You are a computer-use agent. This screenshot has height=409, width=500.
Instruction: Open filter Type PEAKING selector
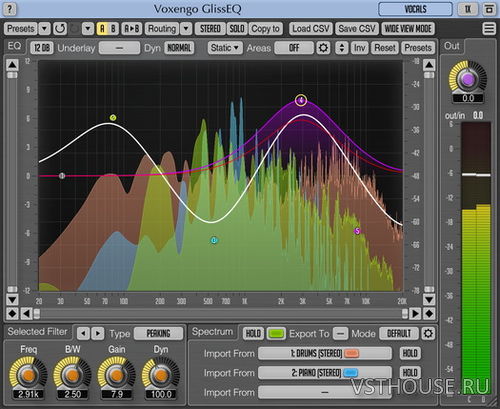[x=158, y=333]
